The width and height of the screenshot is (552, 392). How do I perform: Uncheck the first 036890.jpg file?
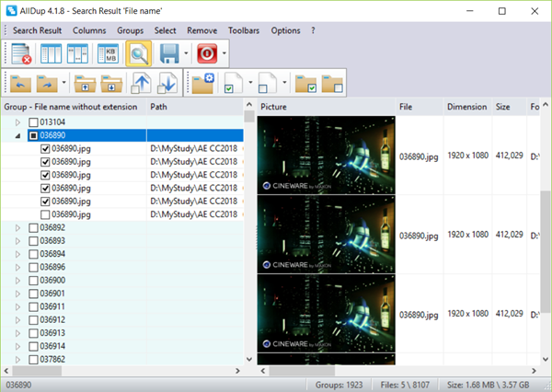click(x=45, y=149)
